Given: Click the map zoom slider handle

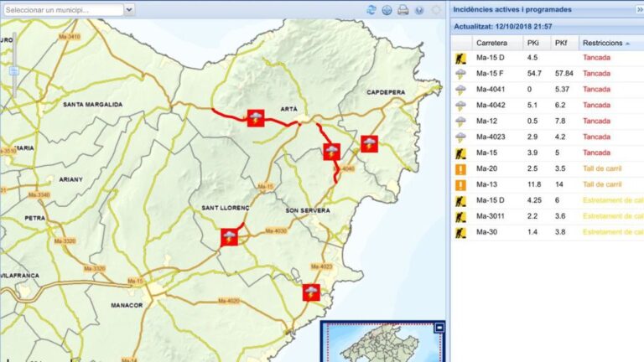Looking at the screenshot, I should 13,71.
